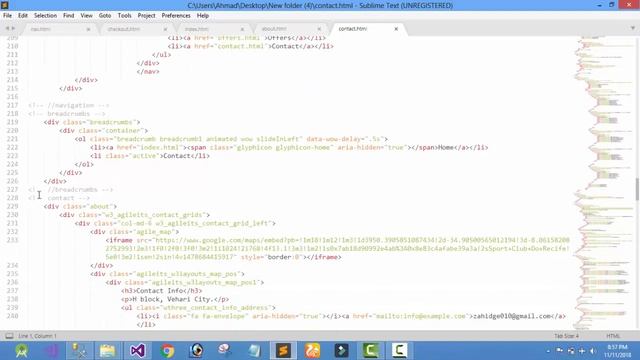Click the Line 1, Column 1 status text
The image size is (640, 360).
(38, 336)
